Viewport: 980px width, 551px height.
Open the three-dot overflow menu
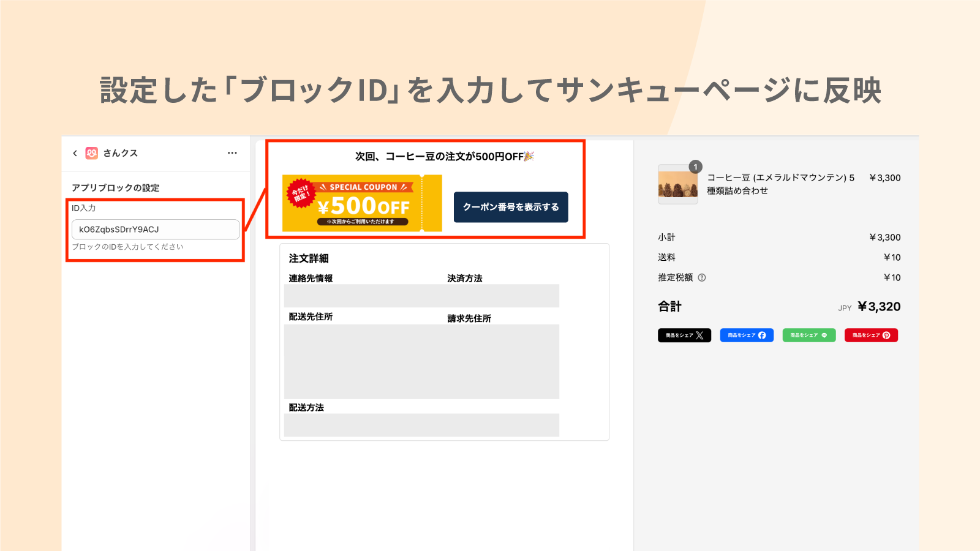(x=232, y=153)
